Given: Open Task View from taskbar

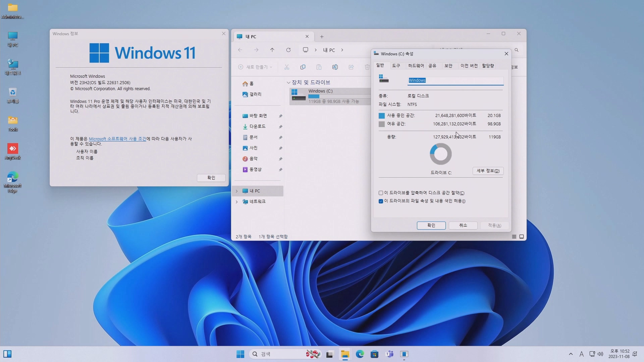Looking at the screenshot, I should click(330, 354).
